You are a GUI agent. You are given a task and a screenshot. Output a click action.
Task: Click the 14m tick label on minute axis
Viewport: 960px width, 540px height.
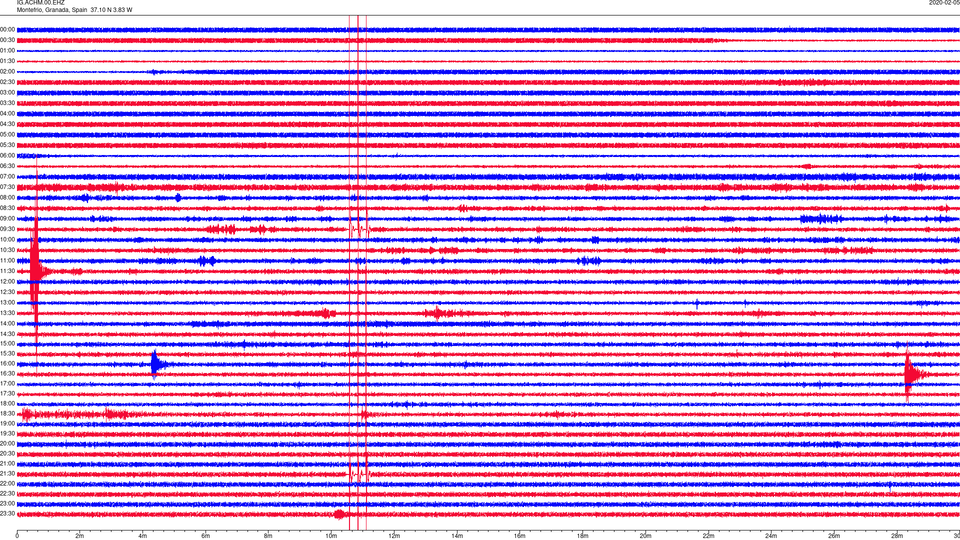coord(457,536)
